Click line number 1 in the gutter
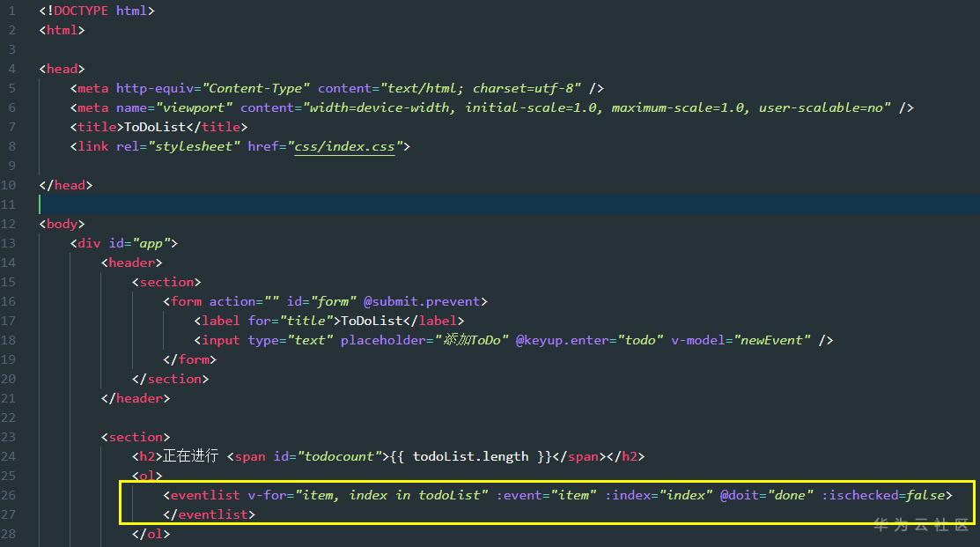The width and height of the screenshot is (980, 547). coord(11,11)
